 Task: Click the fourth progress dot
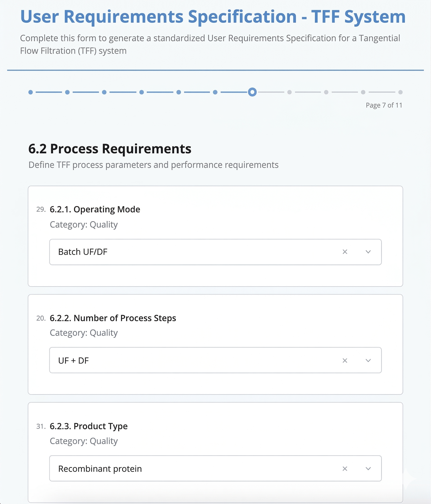pos(141,92)
